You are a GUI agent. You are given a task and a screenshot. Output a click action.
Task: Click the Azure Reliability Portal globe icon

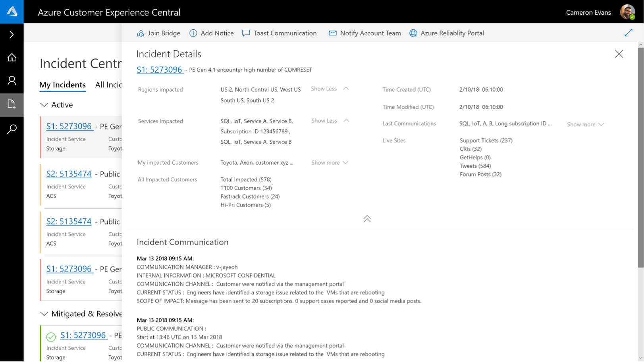(413, 33)
